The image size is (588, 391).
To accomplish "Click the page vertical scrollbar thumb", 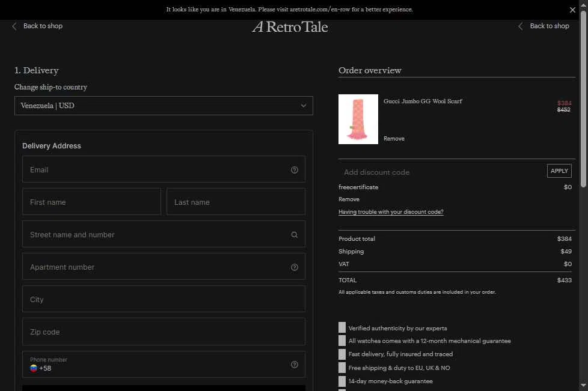I will [583, 99].
